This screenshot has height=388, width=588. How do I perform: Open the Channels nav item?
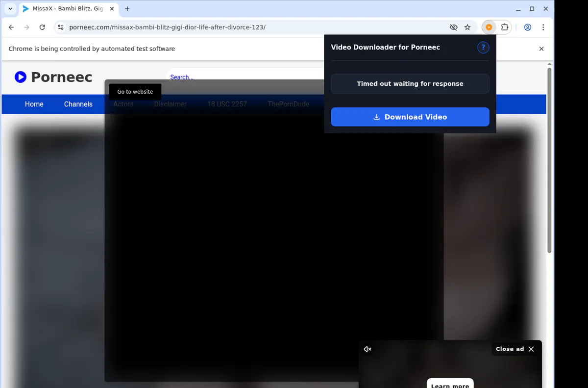78,104
